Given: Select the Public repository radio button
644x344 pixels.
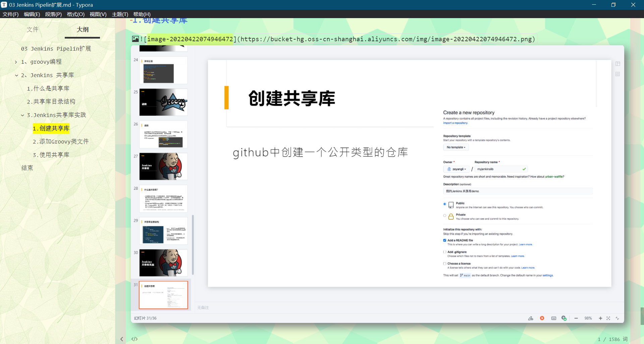Looking at the screenshot, I should (445, 204).
